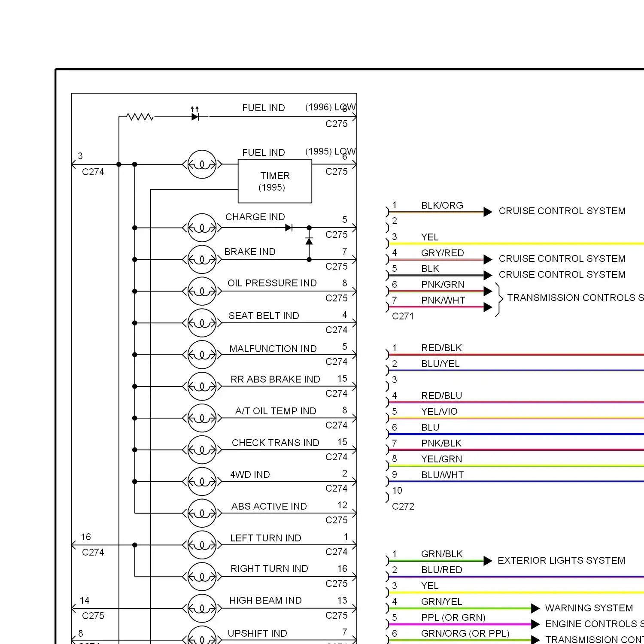This screenshot has width=644, height=644.
Task: Click the arrowhead on the PNK/GRN wire
Action: point(488,291)
